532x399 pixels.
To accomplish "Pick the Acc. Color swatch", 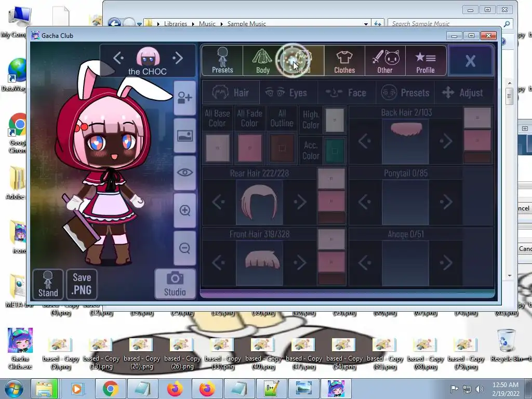I will click(335, 151).
